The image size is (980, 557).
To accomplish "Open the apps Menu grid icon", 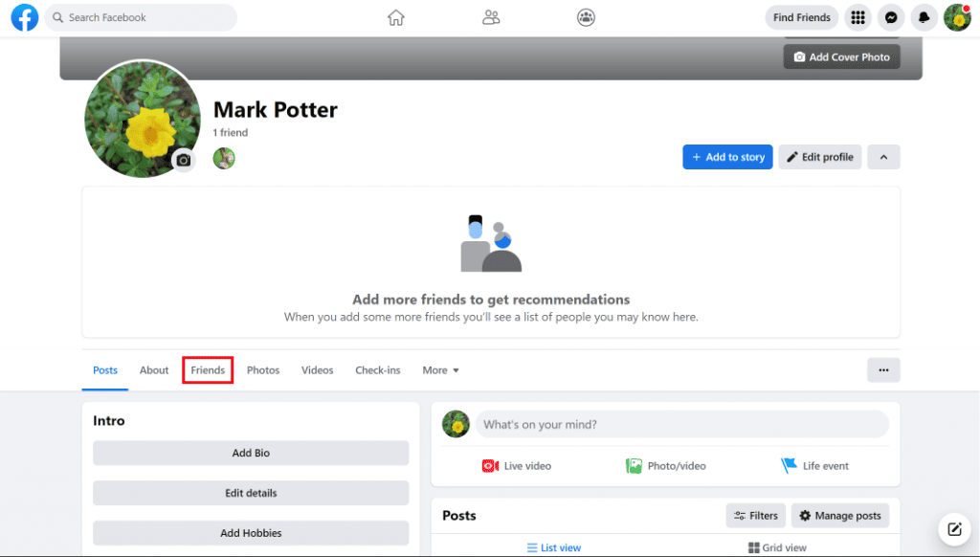I will coord(857,17).
